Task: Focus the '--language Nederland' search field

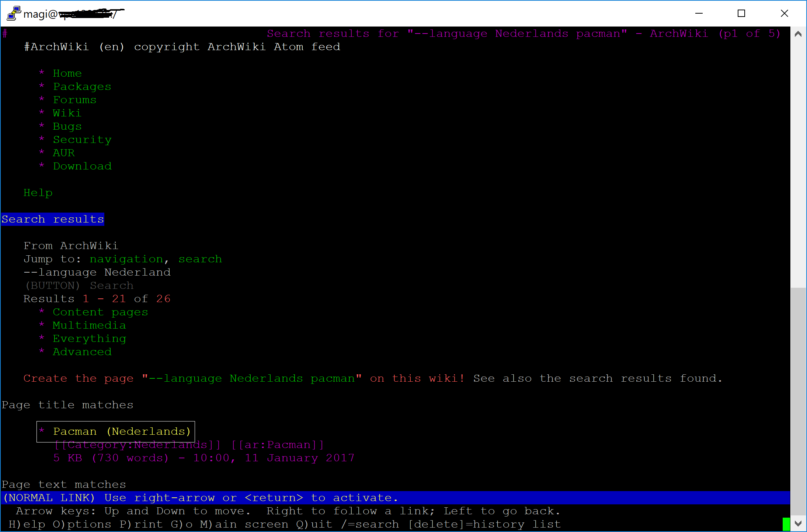Action: [x=97, y=272]
